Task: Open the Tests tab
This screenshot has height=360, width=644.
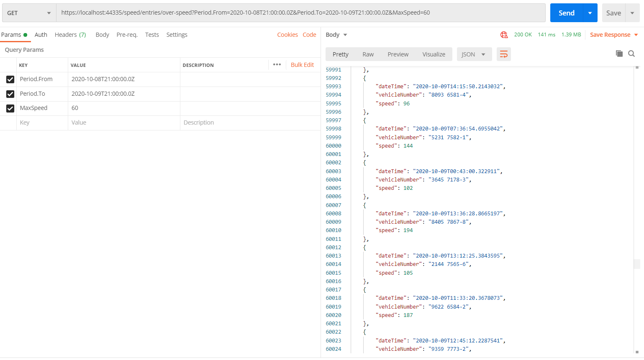Action: 152,35
